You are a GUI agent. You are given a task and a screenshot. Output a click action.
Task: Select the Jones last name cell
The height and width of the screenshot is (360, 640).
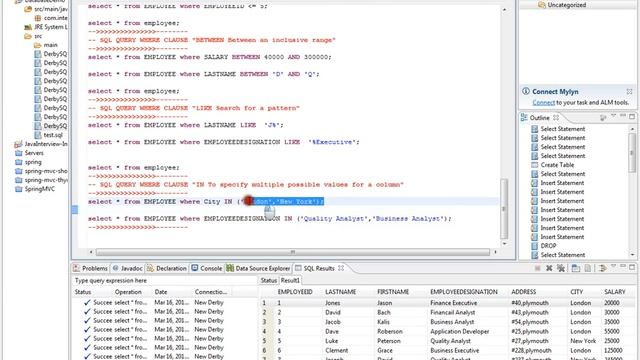coord(333,303)
